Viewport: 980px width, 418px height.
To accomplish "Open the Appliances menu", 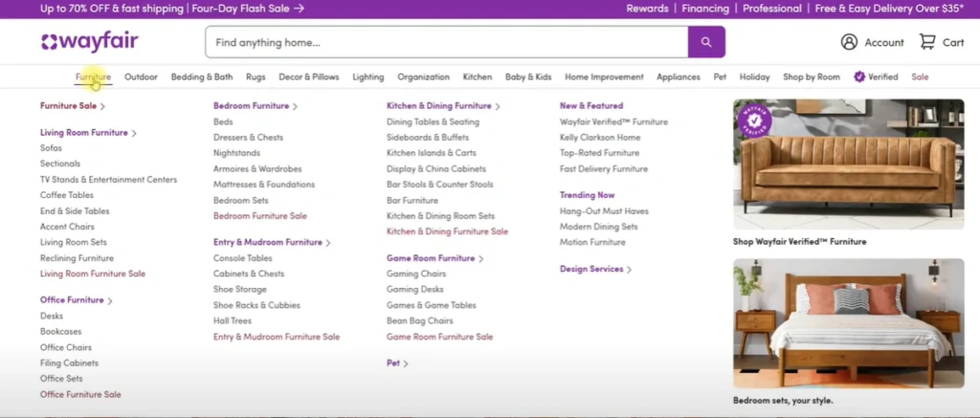I will 679,77.
